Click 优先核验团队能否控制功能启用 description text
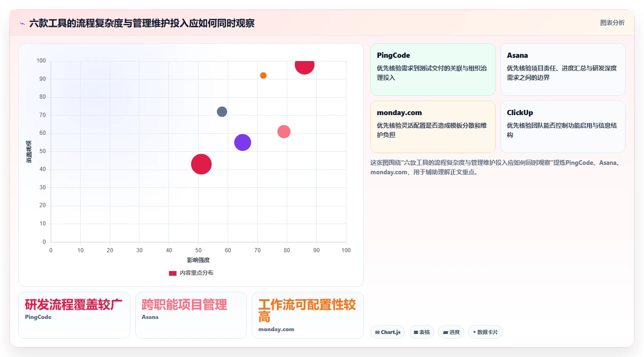Screen dimensions: 644x357 (562, 130)
